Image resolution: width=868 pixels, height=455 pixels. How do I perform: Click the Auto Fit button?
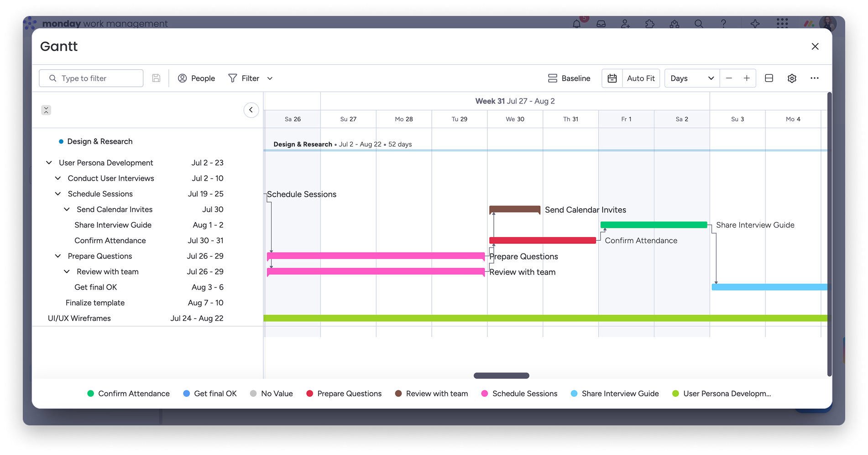(x=641, y=78)
